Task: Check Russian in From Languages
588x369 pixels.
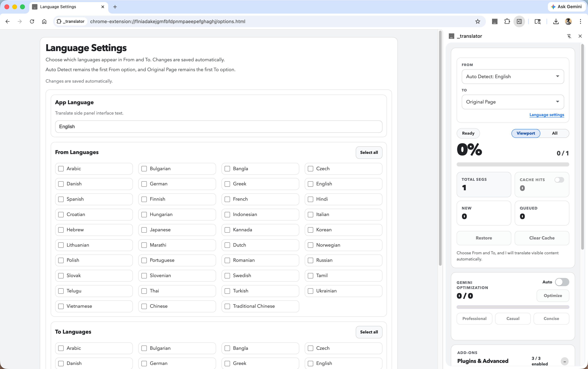Action: pyautogui.click(x=311, y=260)
